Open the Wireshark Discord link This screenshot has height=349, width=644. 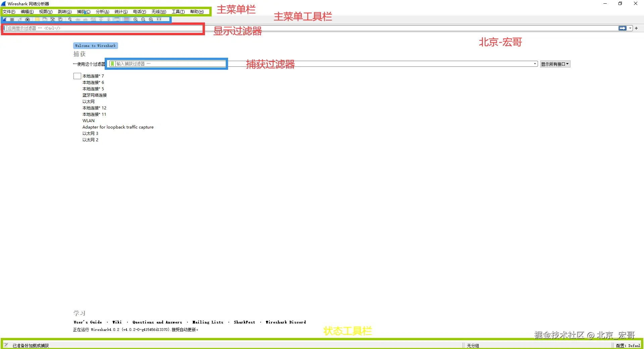286,322
